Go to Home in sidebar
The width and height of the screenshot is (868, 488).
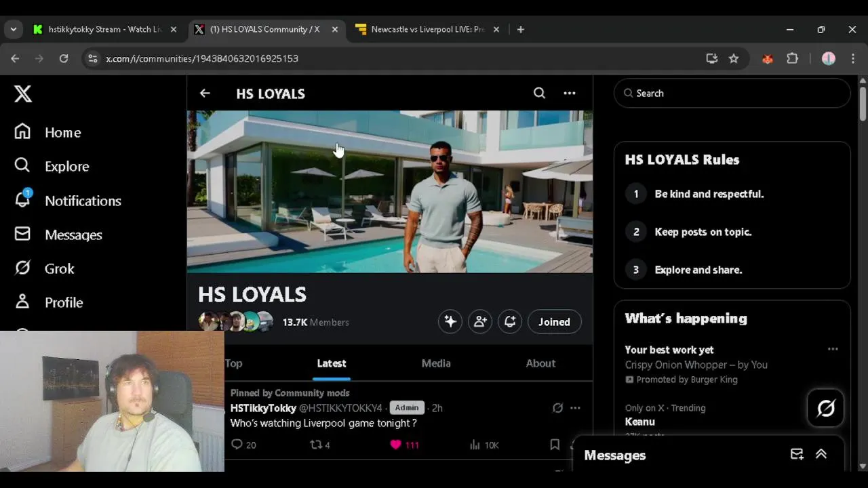47,132
